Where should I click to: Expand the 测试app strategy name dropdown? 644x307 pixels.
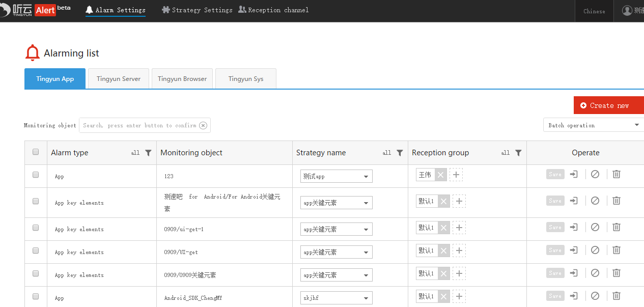(336, 176)
